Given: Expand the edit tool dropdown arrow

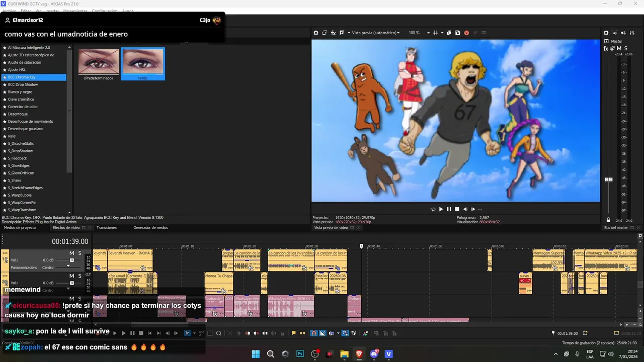Looking at the screenshot, I should click(194, 333).
